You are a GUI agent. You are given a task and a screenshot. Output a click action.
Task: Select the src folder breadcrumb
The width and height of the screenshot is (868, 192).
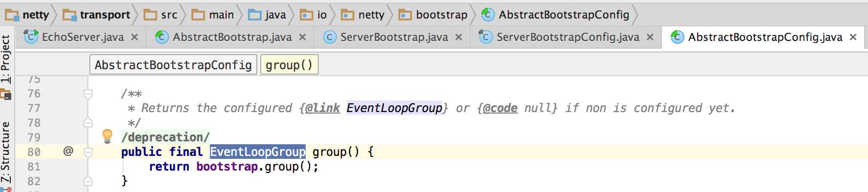click(161, 15)
